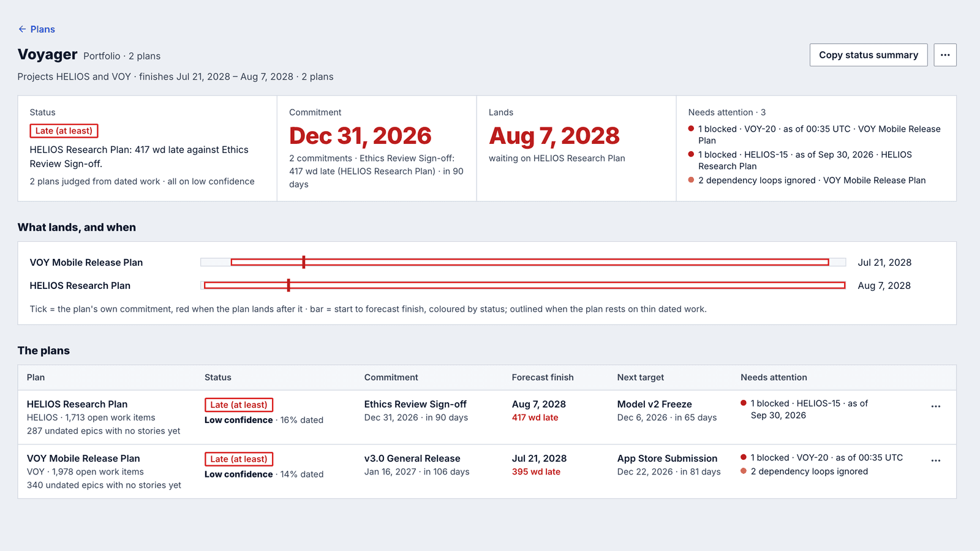Open portfolio more options menu
This screenshot has width=980, height=551.
click(x=945, y=55)
